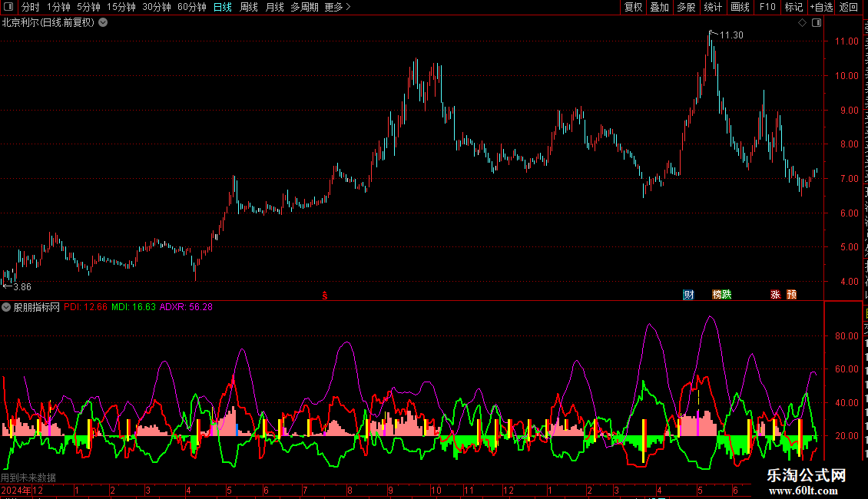Screen dimensions: 868x499
Task: Open the 多周期 multi-period view
Action: click(x=304, y=7)
